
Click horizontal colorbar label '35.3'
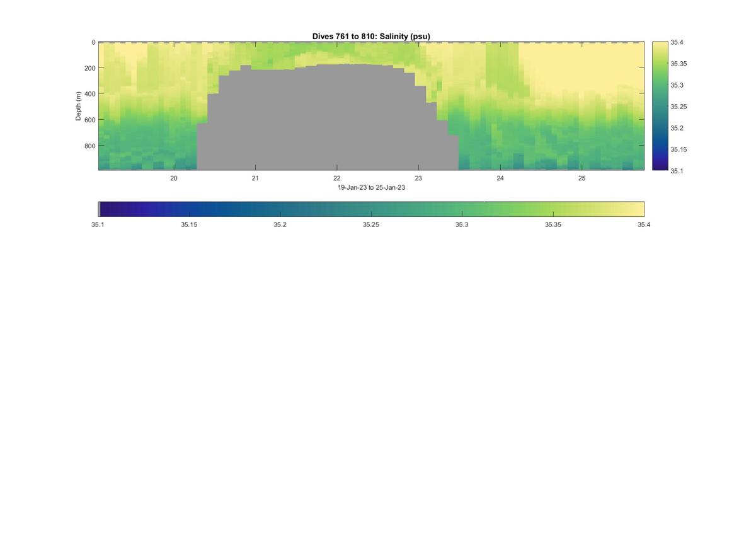pyautogui.click(x=462, y=224)
